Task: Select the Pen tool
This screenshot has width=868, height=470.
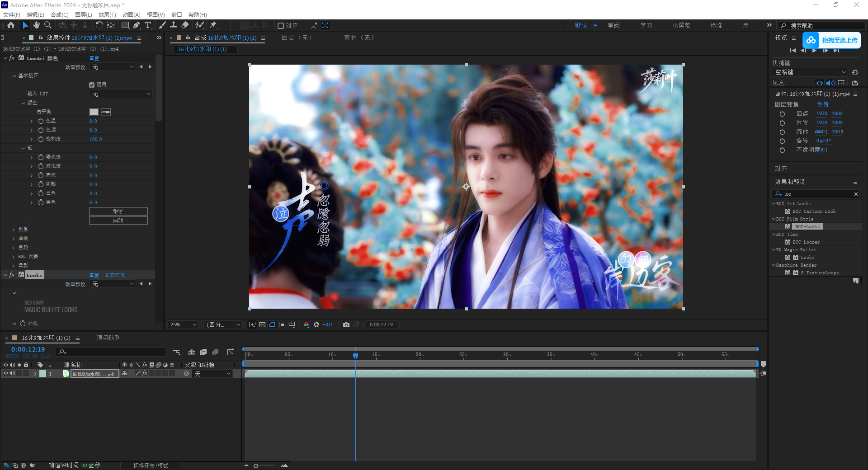Action: [x=137, y=25]
